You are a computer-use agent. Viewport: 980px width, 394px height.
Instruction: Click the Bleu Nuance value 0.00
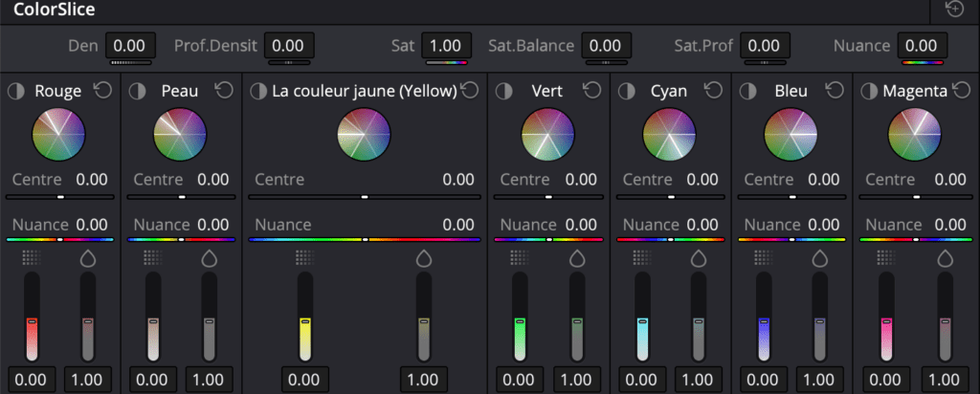coord(823,225)
